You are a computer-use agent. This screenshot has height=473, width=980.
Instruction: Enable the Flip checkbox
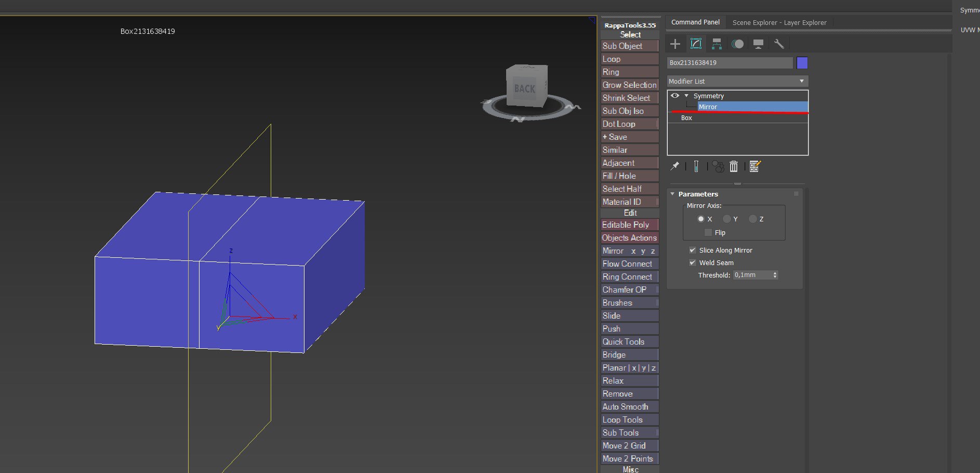pyautogui.click(x=708, y=232)
